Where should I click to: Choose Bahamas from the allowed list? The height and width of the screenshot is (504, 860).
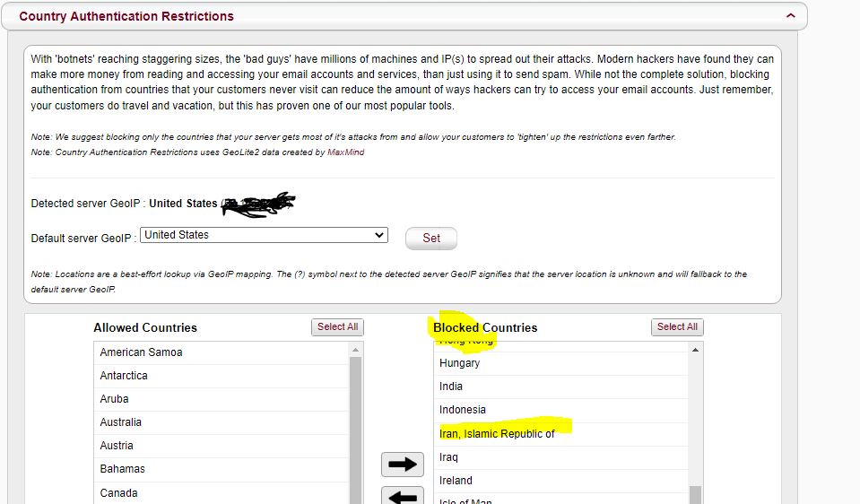click(x=123, y=469)
